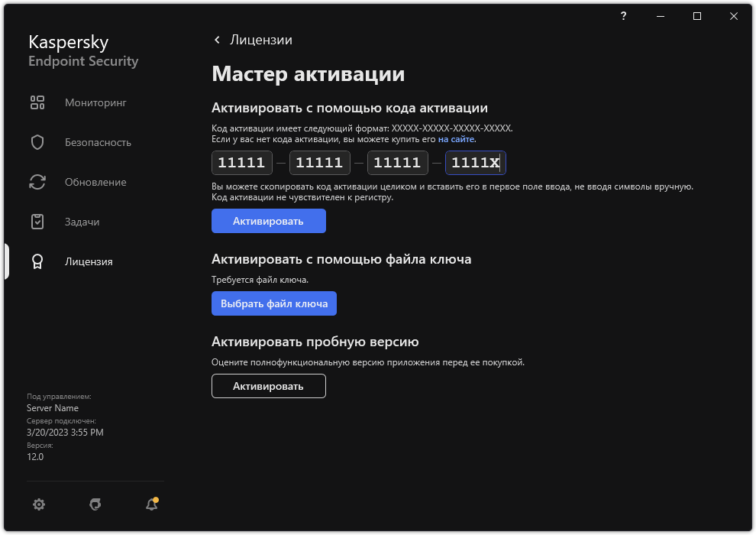Return to the Лицензии page header
This screenshot has height=535, width=756.
coord(254,40)
